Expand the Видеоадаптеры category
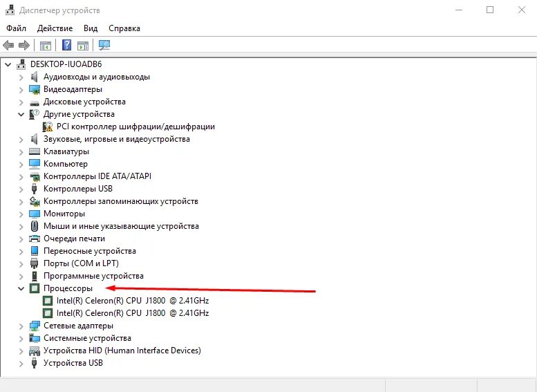This screenshot has height=392, width=537. point(21,90)
